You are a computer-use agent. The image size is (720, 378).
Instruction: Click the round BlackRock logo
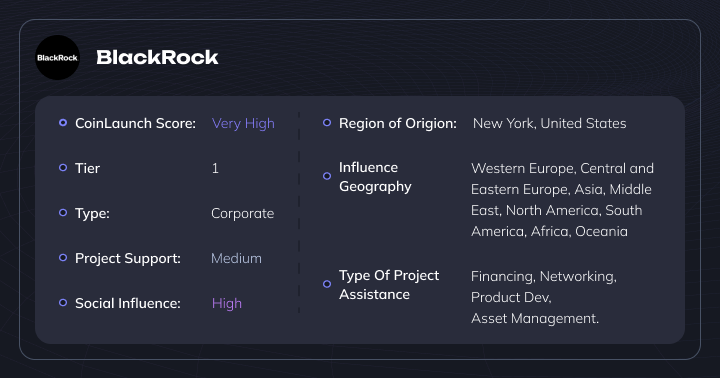coord(57,57)
